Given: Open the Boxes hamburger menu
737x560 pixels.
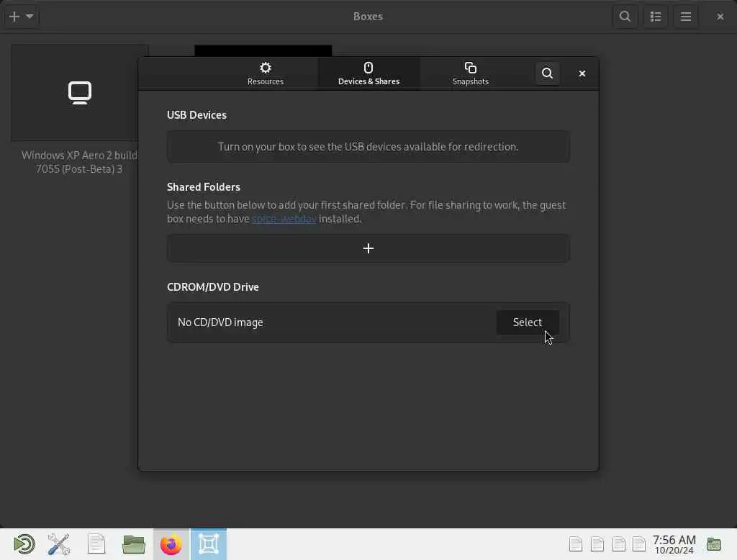Looking at the screenshot, I should pyautogui.click(x=686, y=17).
